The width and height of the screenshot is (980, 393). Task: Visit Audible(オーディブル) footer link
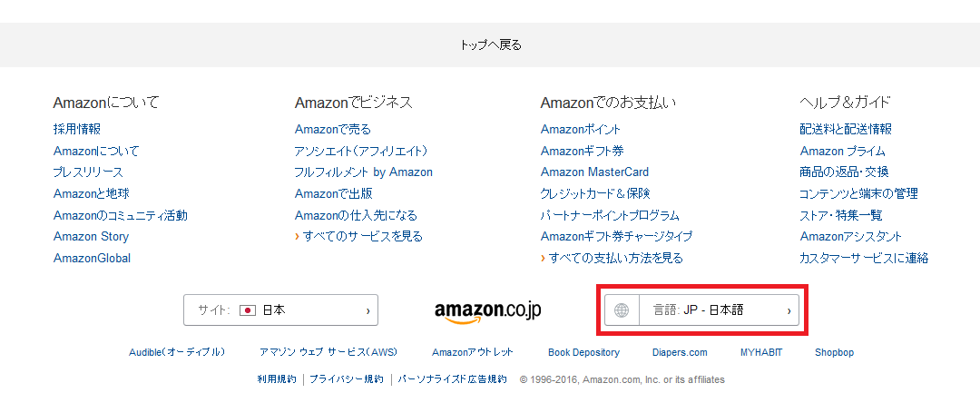[177, 352]
